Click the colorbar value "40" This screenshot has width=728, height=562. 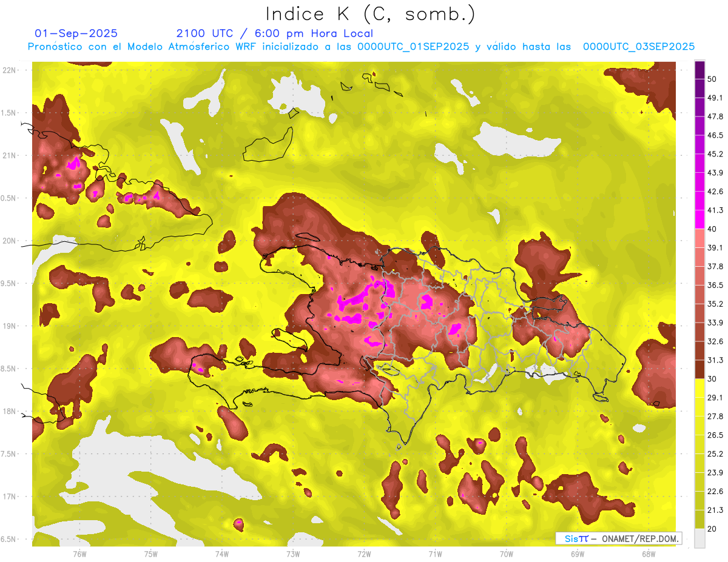tap(712, 229)
